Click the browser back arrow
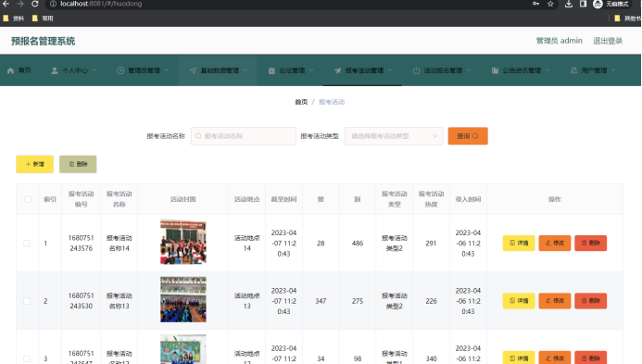Viewport: 642px width, 364px height. click(6, 4)
